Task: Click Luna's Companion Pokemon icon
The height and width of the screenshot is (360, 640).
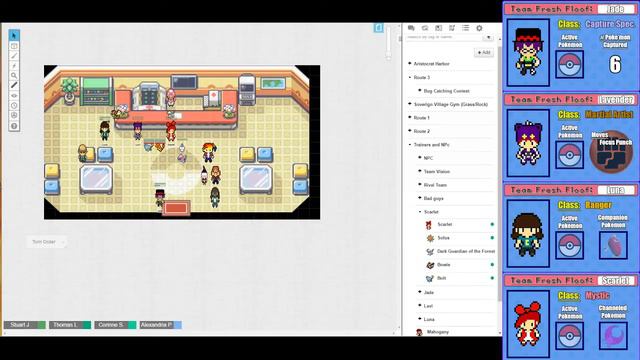Action: [613, 245]
